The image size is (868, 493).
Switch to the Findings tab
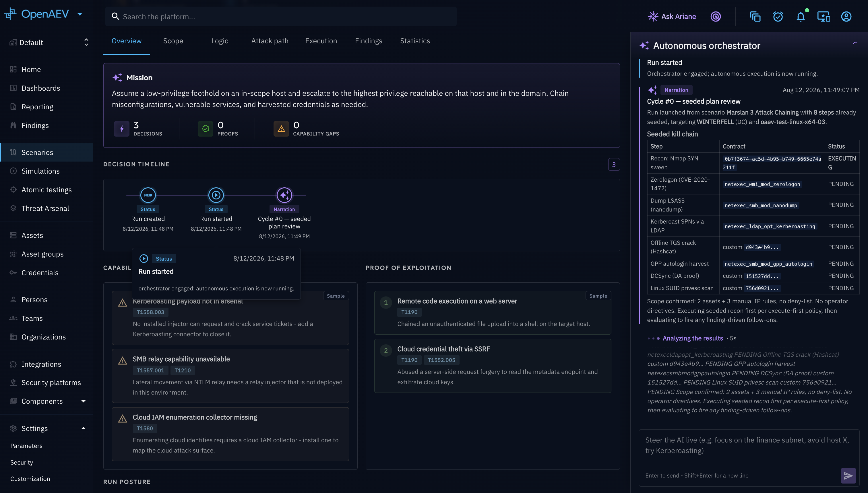coord(369,41)
